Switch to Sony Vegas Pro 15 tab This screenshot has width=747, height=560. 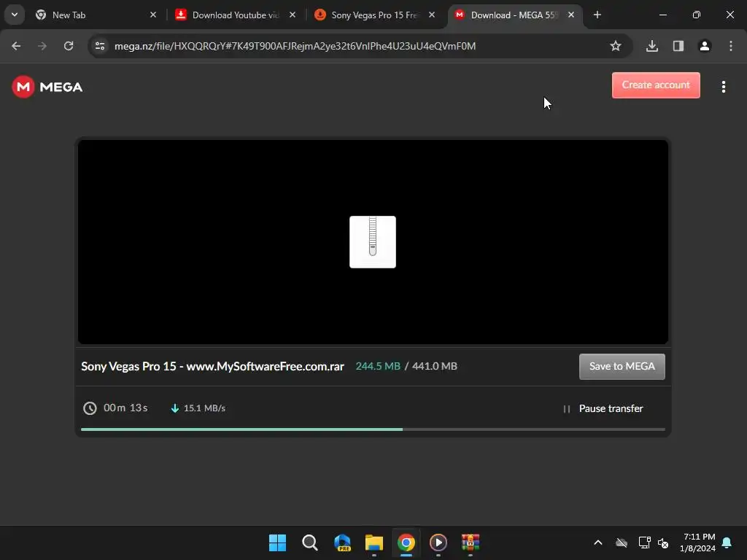[374, 15]
